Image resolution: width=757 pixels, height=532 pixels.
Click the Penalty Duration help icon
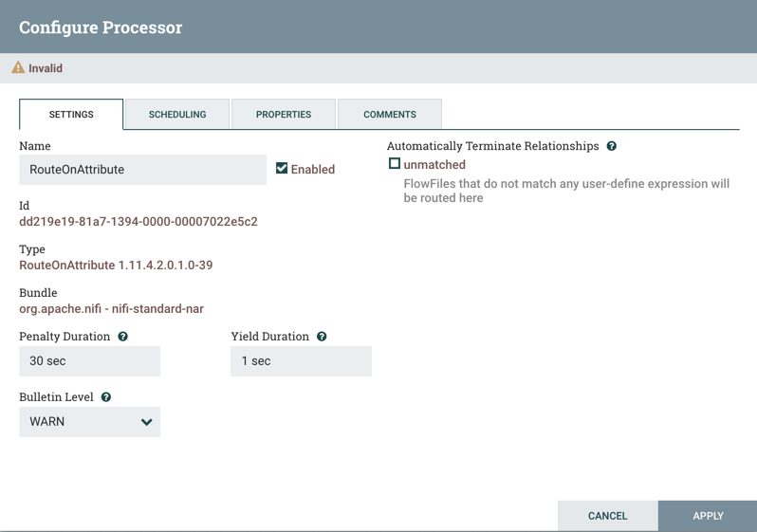click(123, 337)
